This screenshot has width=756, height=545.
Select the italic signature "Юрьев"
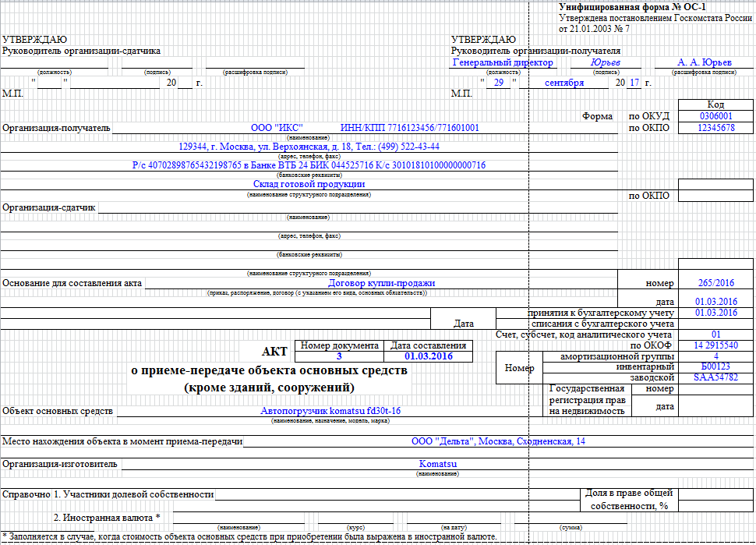606,62
